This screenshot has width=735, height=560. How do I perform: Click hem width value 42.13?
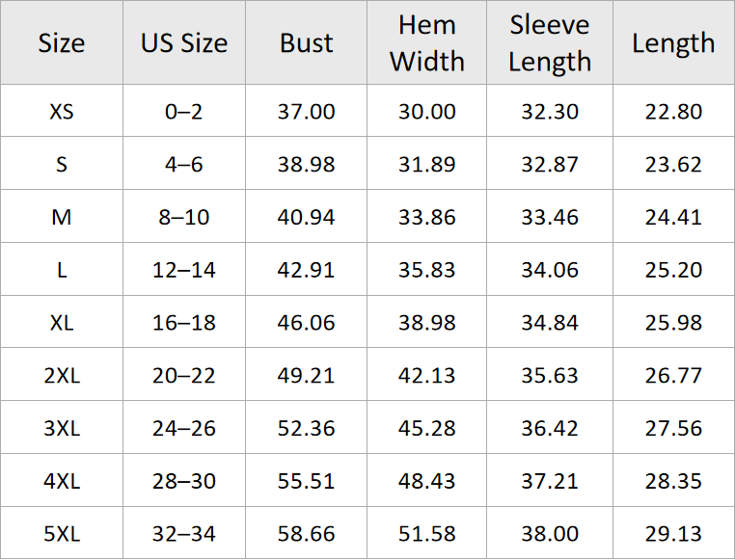(427, 376)
